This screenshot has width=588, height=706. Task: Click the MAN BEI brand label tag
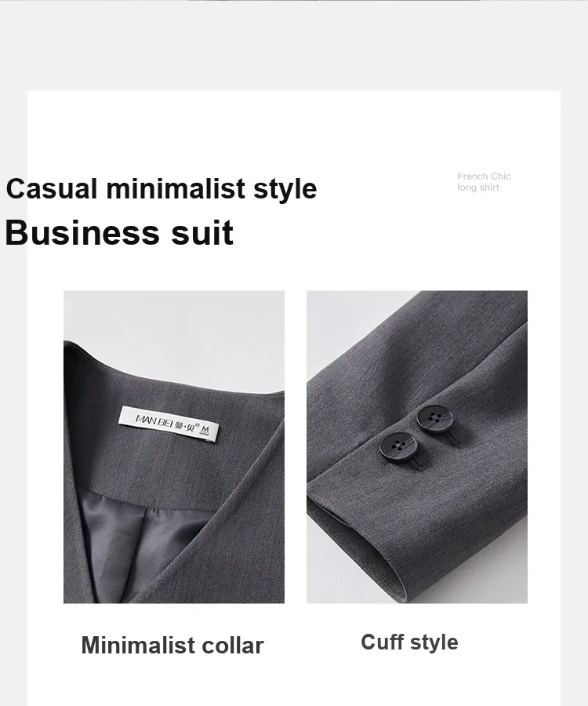[x=169, y=424]
